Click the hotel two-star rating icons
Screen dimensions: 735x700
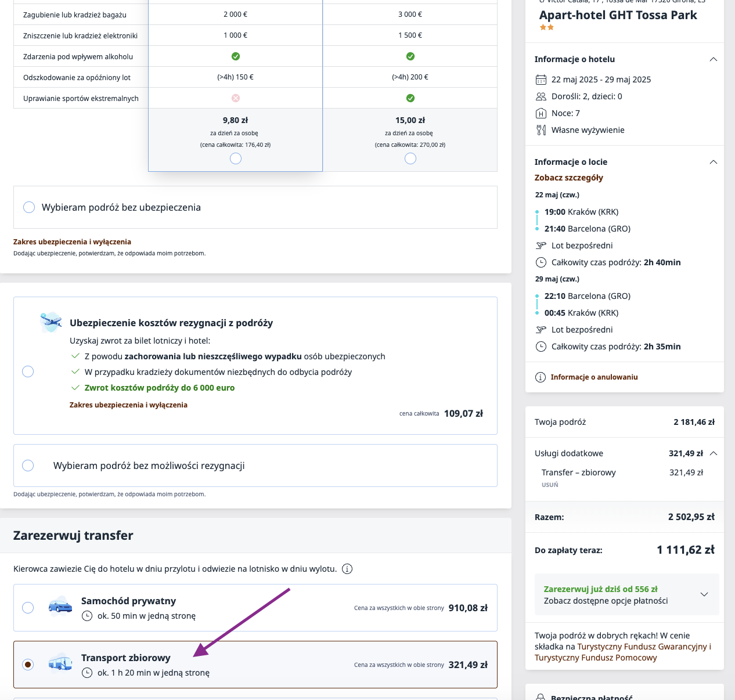point(547,27)
